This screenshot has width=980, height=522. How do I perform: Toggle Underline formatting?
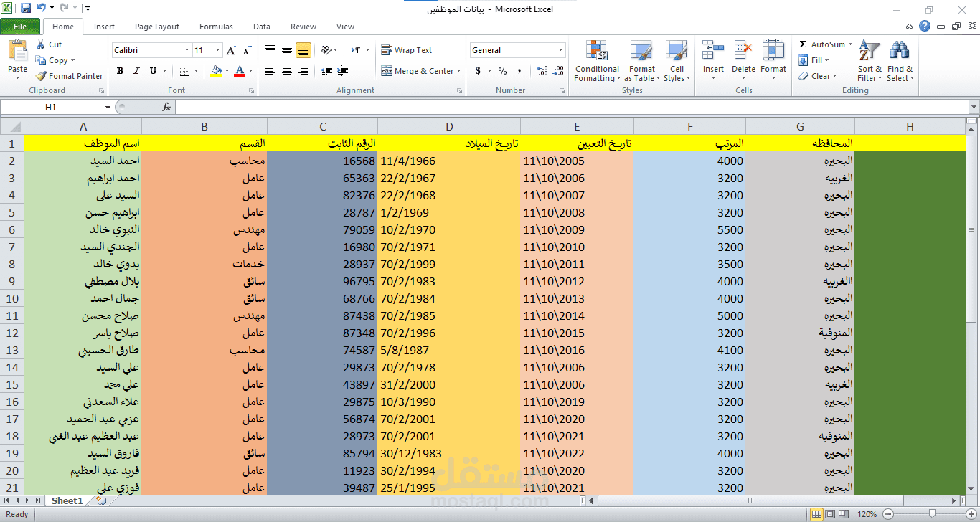tap(153, 71)
